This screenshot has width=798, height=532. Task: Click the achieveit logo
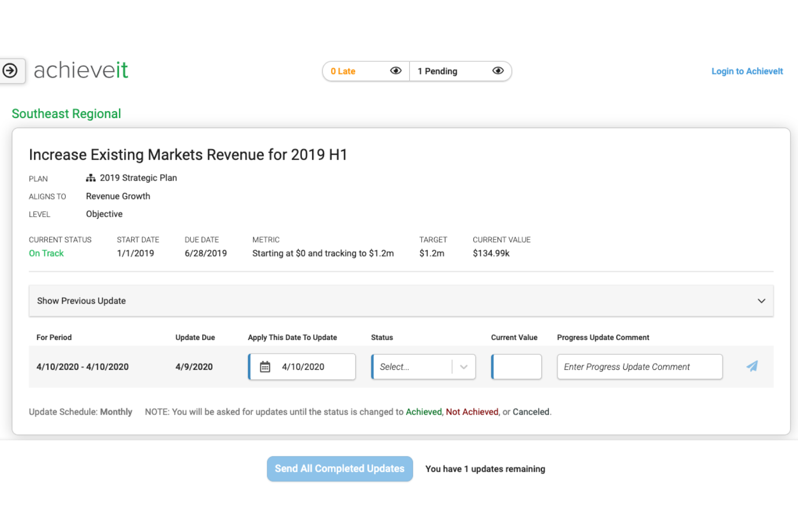point(80,70)
